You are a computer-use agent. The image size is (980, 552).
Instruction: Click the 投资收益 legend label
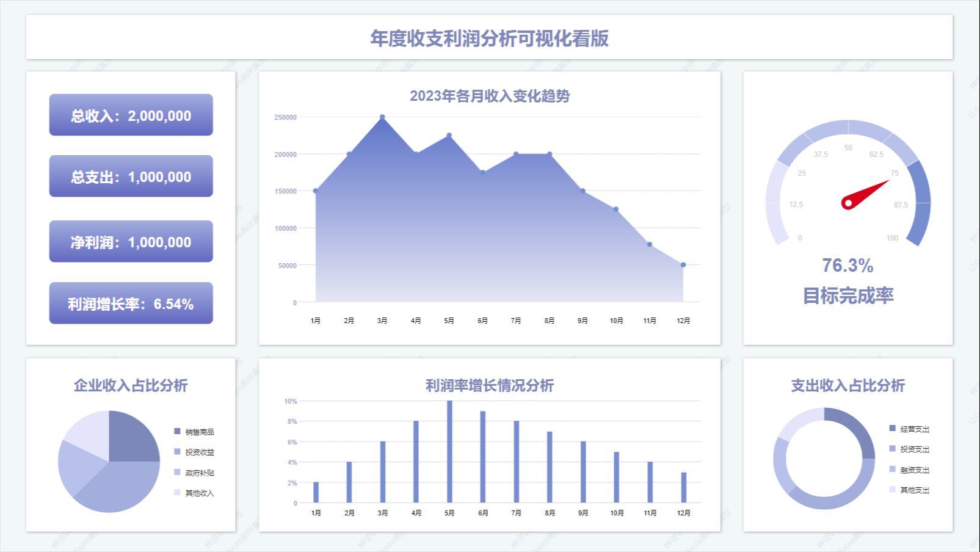(x=200, y=452)
